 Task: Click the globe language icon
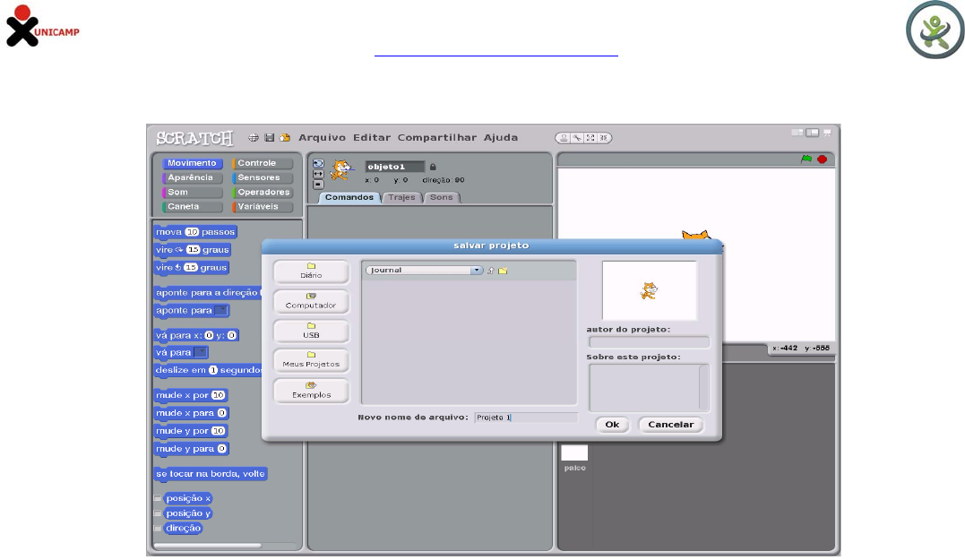click(x=253, y=138)
